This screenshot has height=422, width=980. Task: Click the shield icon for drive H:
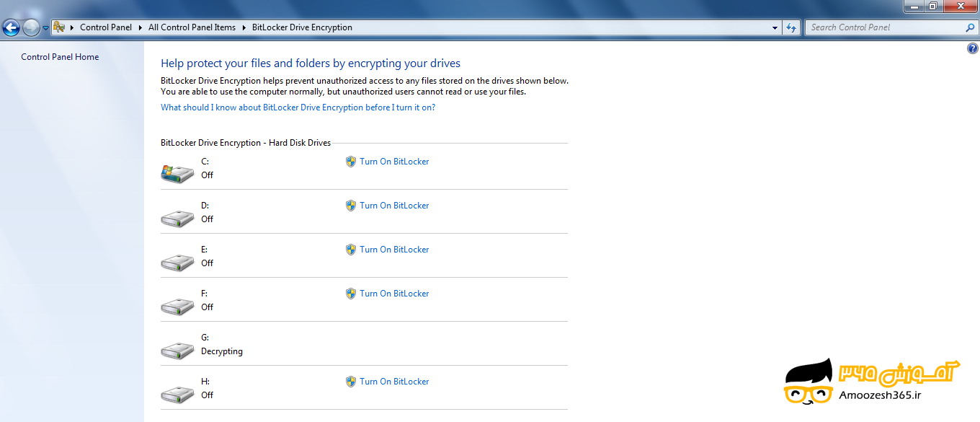click(351, 382)
